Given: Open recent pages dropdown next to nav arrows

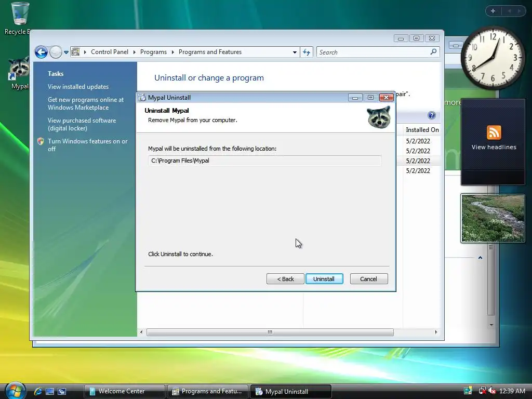Looking at the screenshot, I should [x=66, y=52].
